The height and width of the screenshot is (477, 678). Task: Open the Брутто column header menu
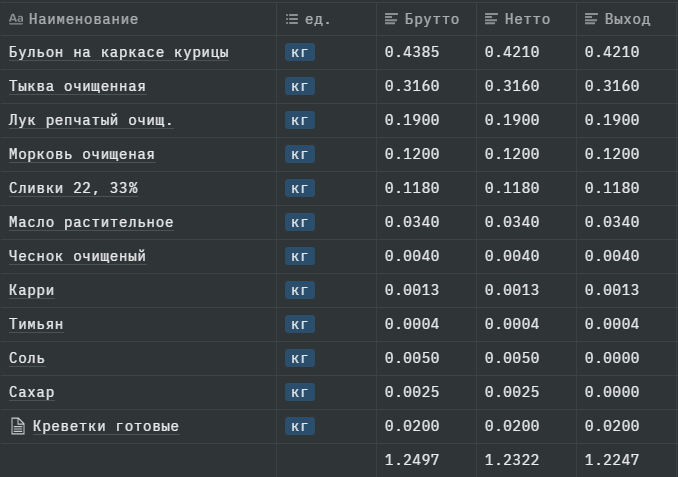click(x=426, y=19)
